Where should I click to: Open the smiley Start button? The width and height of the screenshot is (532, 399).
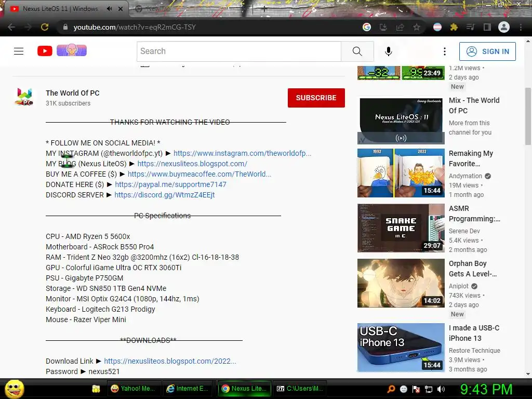pyautogui.click(x=14, y=389)
